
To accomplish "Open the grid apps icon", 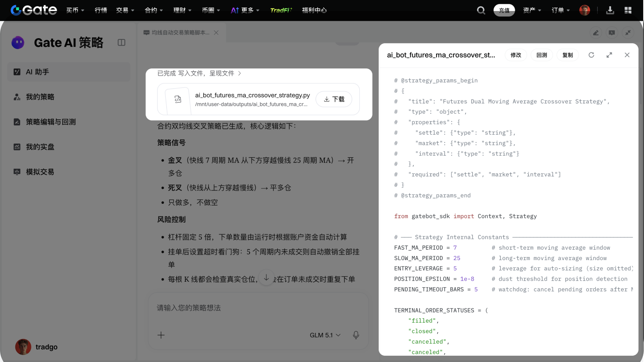I will (628, 10).
